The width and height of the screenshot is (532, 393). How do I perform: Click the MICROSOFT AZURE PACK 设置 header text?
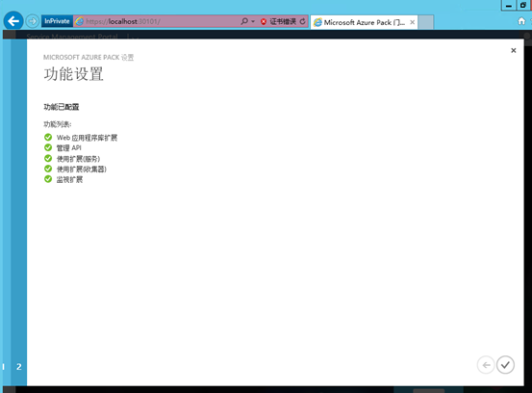pos(89,57)
